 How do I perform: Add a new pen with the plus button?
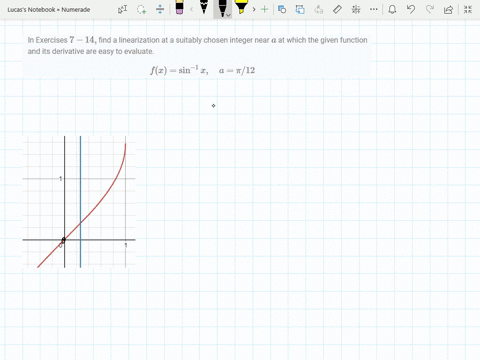point(264,9)
